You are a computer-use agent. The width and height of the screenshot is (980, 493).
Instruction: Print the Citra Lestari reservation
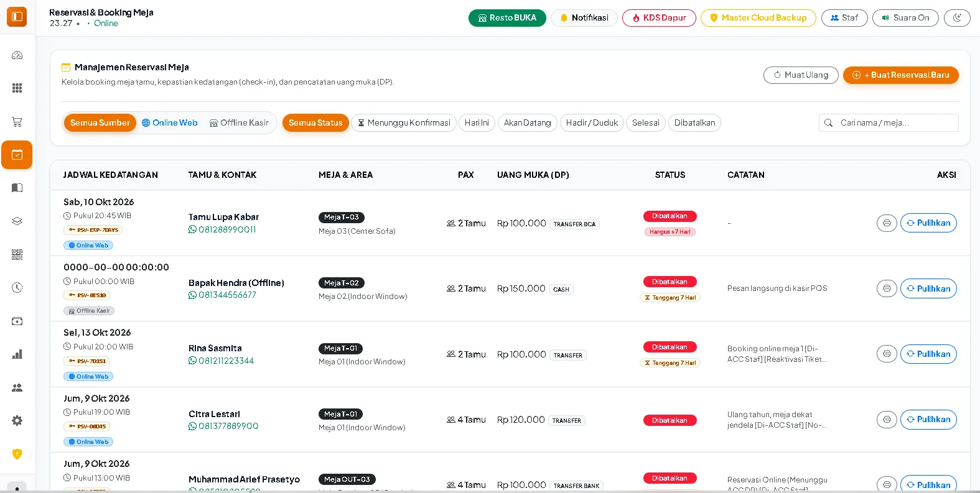tap(887, 420)
